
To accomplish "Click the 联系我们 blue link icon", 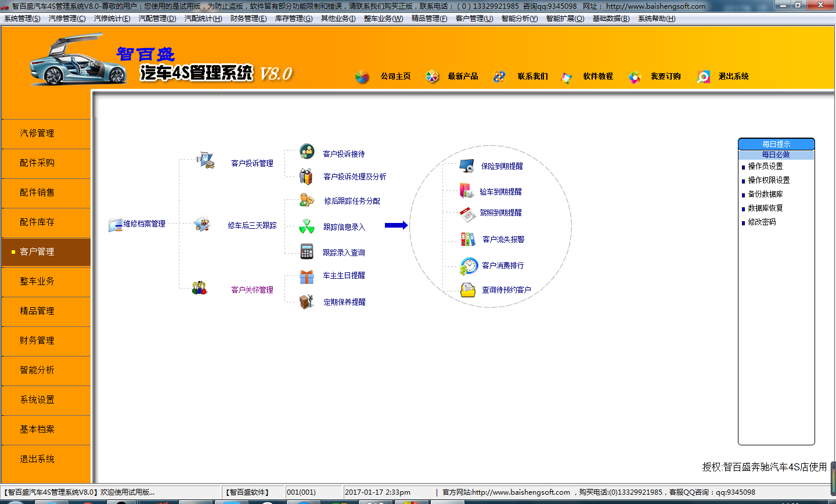I will pos(499,77).
